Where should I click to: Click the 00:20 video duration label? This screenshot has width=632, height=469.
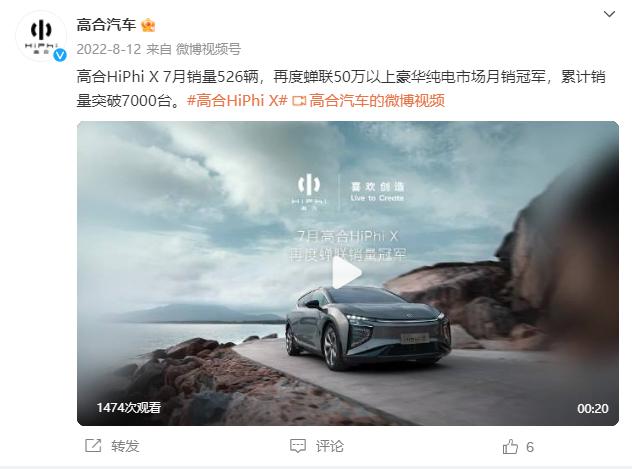click(x=592, y=408)
